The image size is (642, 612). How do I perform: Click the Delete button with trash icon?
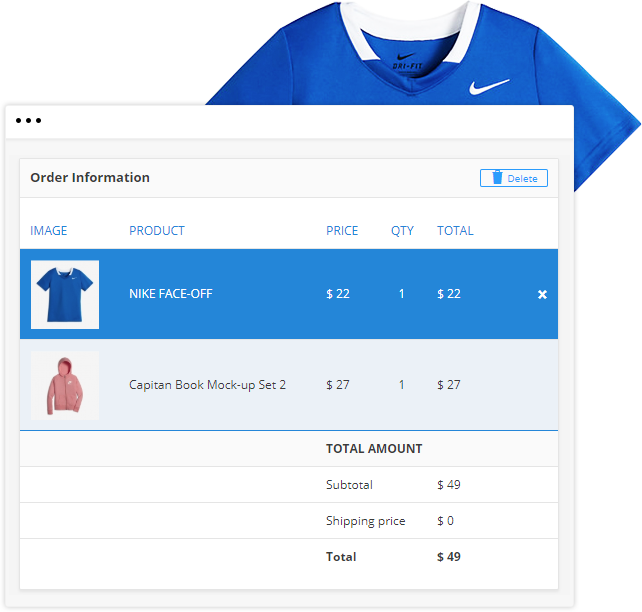513,178
